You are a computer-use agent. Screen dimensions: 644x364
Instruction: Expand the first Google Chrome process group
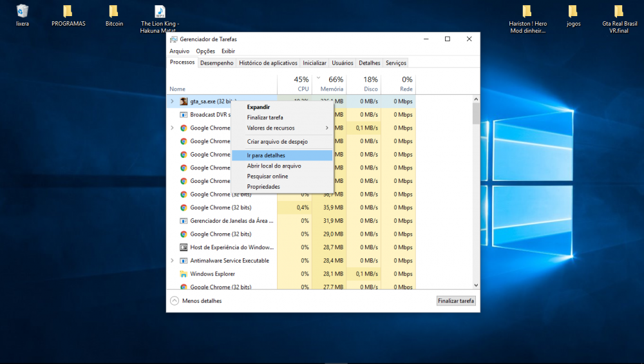[x=172, y=128]
